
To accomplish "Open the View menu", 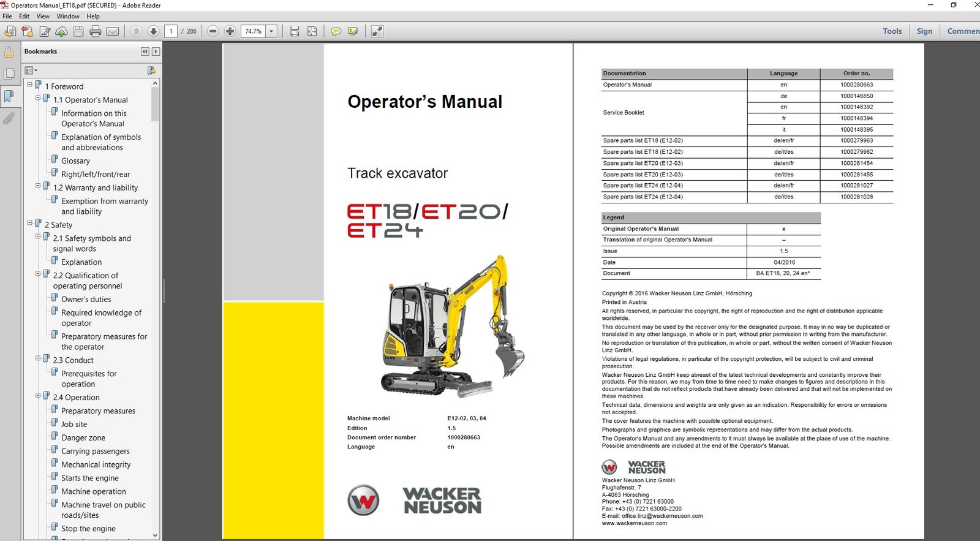I will 43,17.
